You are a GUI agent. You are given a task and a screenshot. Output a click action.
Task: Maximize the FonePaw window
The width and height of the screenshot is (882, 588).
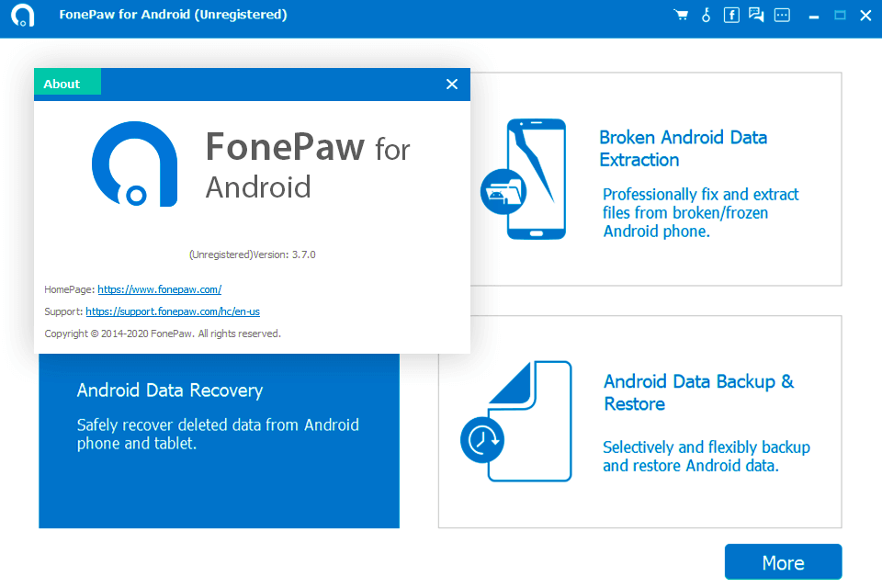pyautogui.click(x=840, y=15)
